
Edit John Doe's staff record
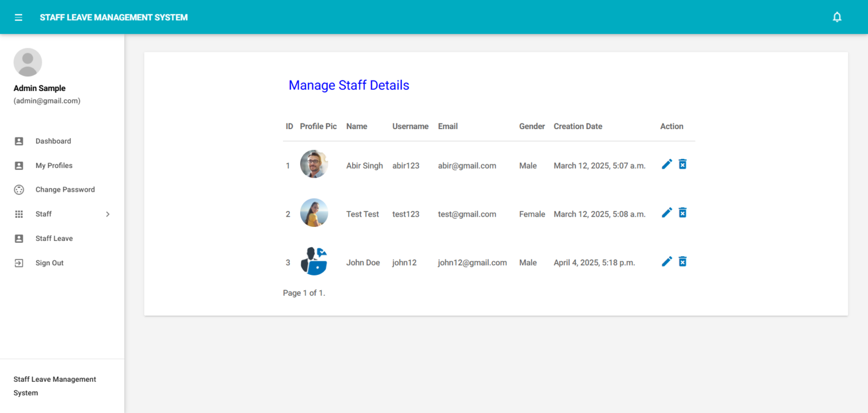[667, 261]
